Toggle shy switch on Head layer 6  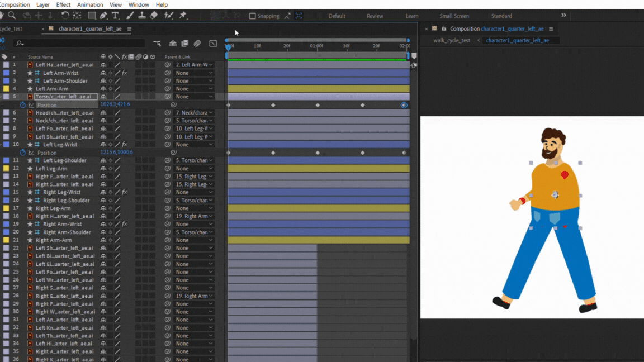[103, 112]
